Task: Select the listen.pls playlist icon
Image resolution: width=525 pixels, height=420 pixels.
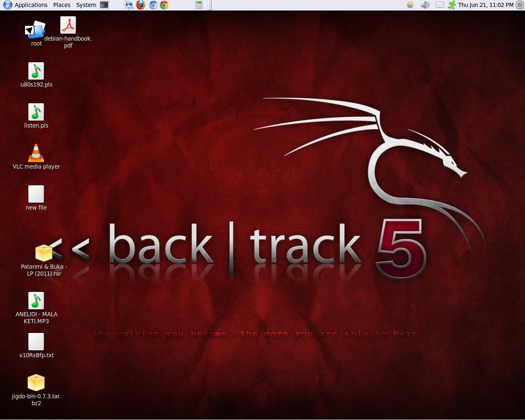Action: [x=36, y=112]
